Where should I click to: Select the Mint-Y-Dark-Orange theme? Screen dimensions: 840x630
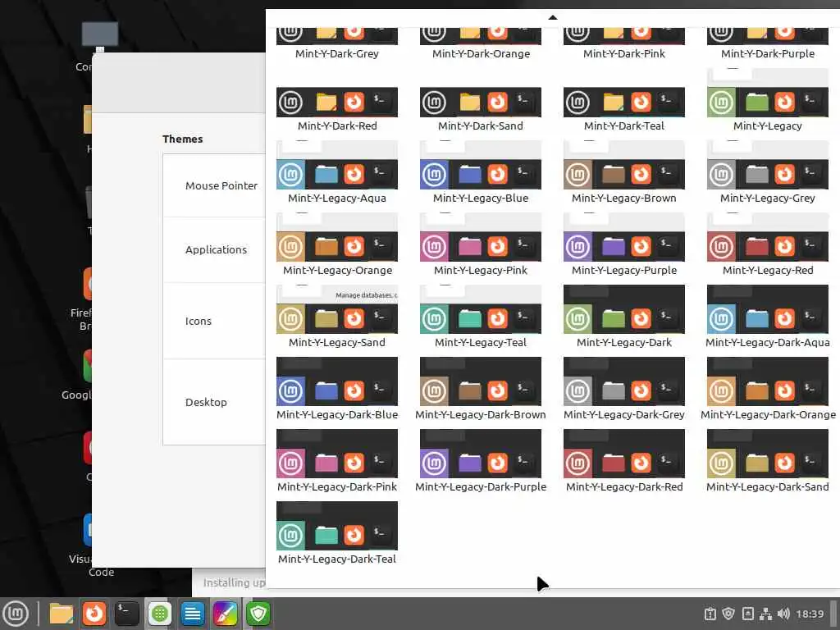click(481, 43)
